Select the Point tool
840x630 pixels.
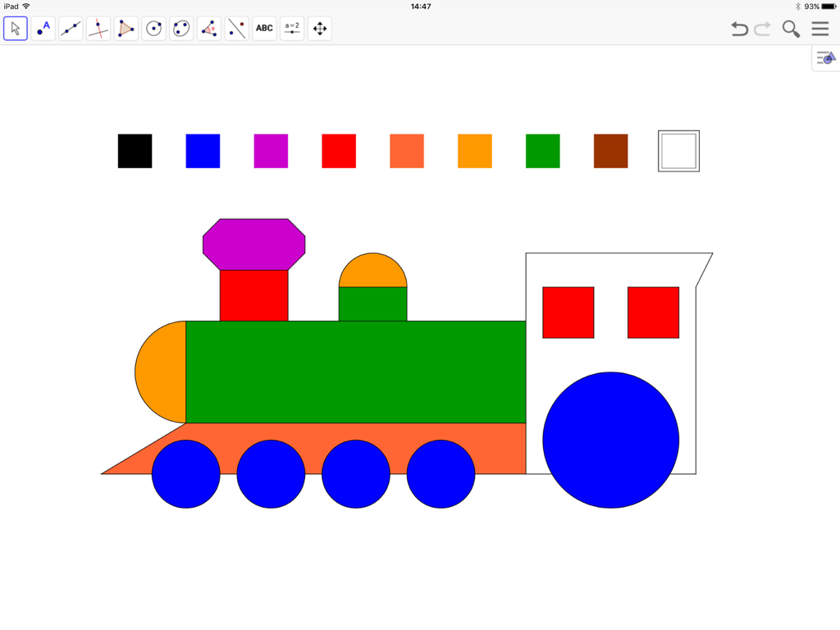point(43,28)
